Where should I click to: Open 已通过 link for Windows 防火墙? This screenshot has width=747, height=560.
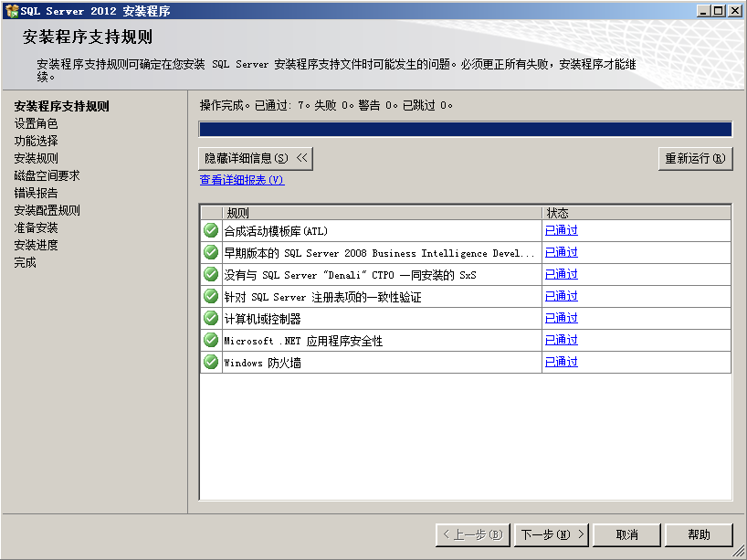point(562,362)
